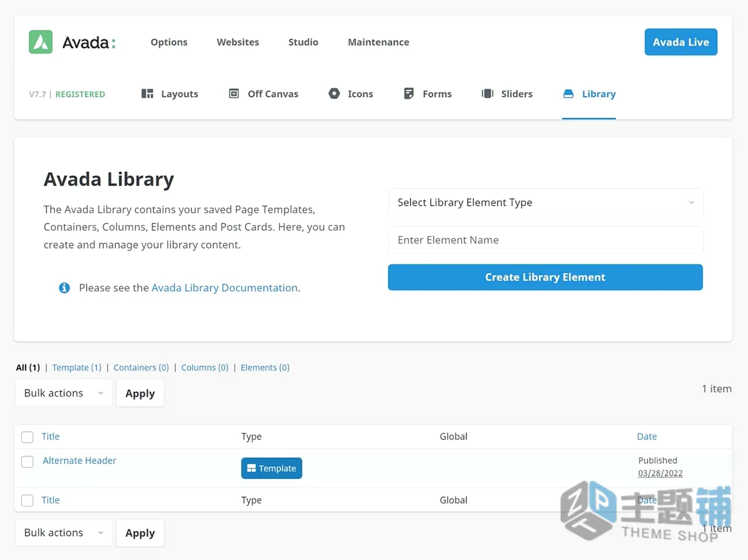Click the REGISTERED status text
This screenshot has height=560, width=748.
point(80,94)
